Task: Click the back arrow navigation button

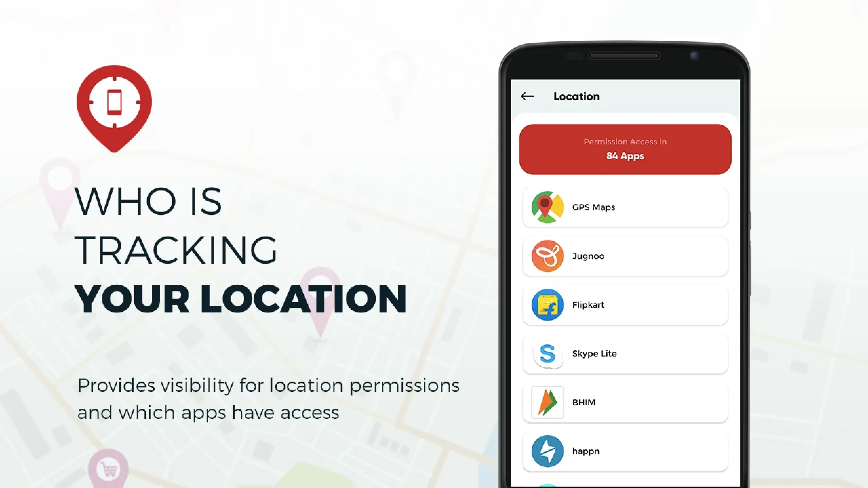Action: pos(527,96)
